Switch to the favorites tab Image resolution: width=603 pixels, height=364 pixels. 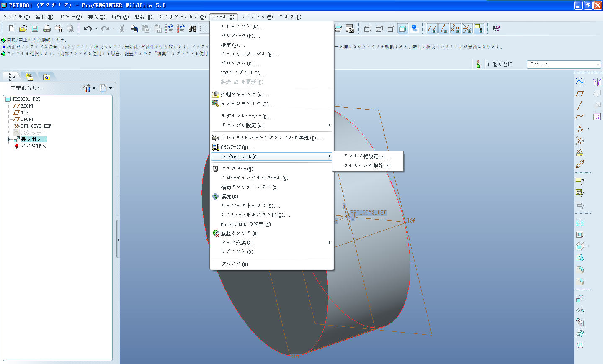(46, 77)
